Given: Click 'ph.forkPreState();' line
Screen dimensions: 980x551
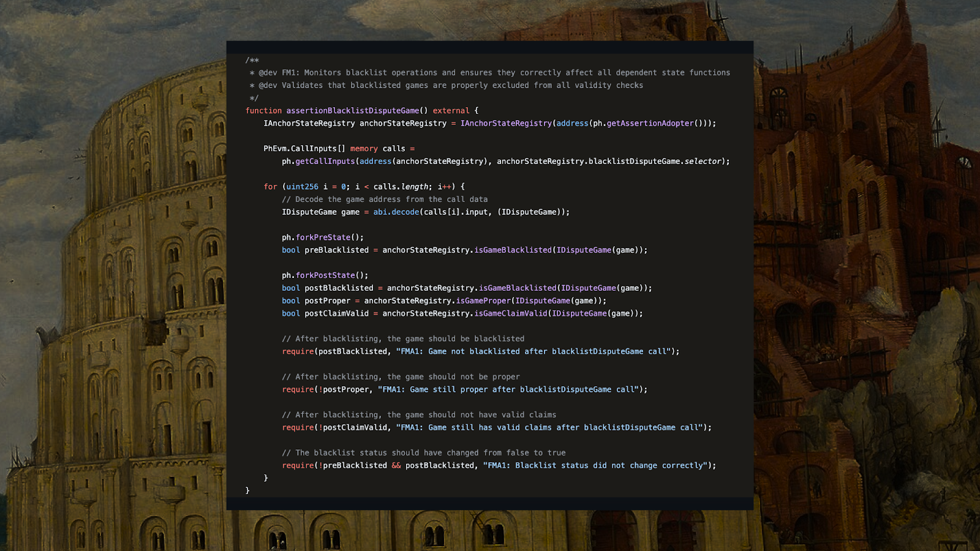Looking at the screenshot, I should coord(323,238).
